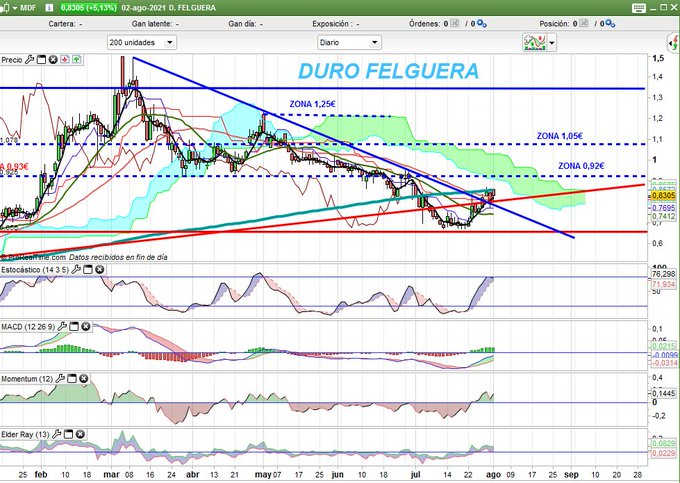This screenshot has width=680, height=483.
Task: Click the Gan día label
Action: point(242,24)
